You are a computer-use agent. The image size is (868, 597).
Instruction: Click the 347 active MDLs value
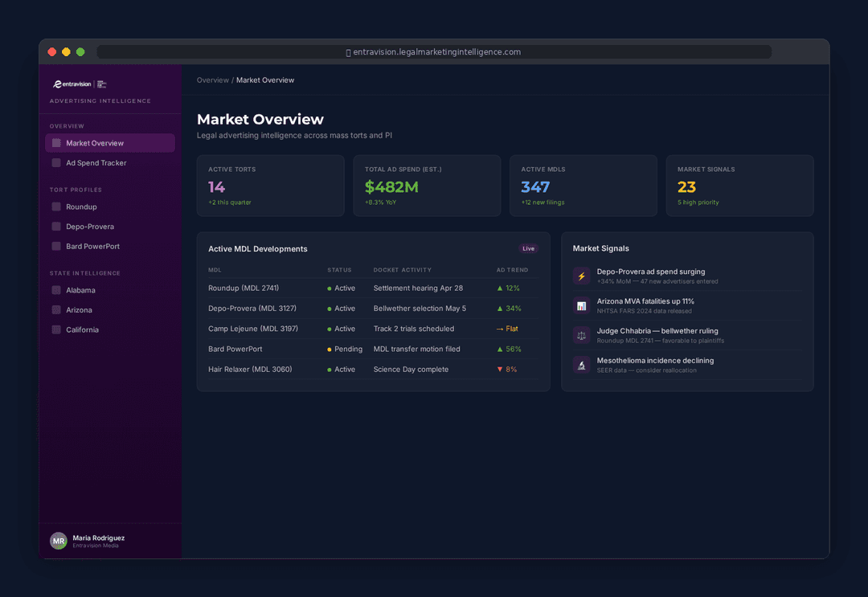pos(535,187)
